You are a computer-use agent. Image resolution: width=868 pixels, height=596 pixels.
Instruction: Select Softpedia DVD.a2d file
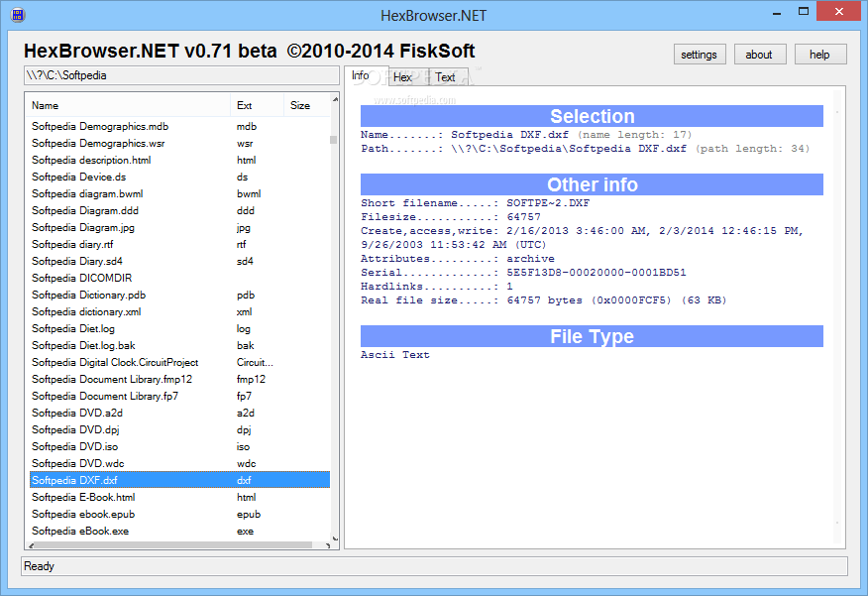[x=179, y=414]
